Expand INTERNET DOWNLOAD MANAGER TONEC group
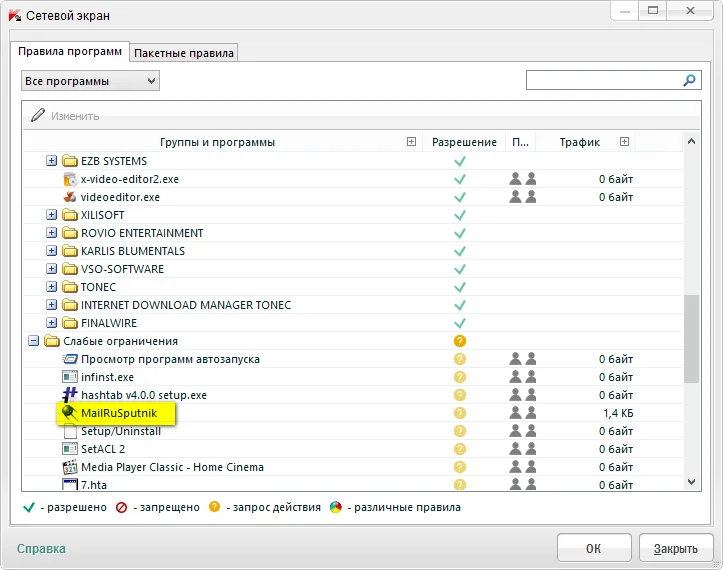Screen dimensions: 723x570 [52, 305]
